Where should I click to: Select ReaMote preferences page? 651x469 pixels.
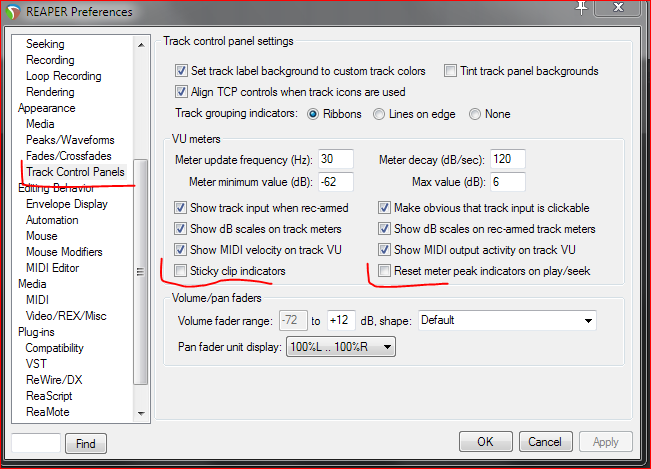(x=47, y=412)
